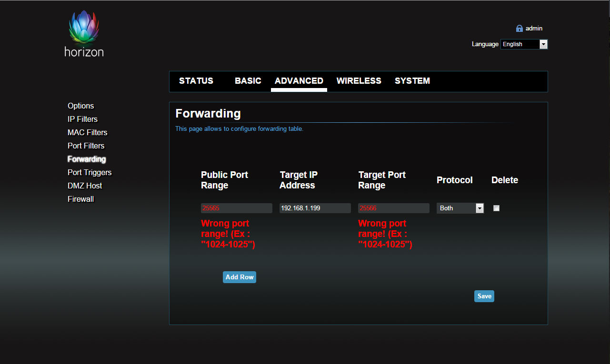Open the Port Triggers page
Screen dimensions: 610x364
coord(90,173)
